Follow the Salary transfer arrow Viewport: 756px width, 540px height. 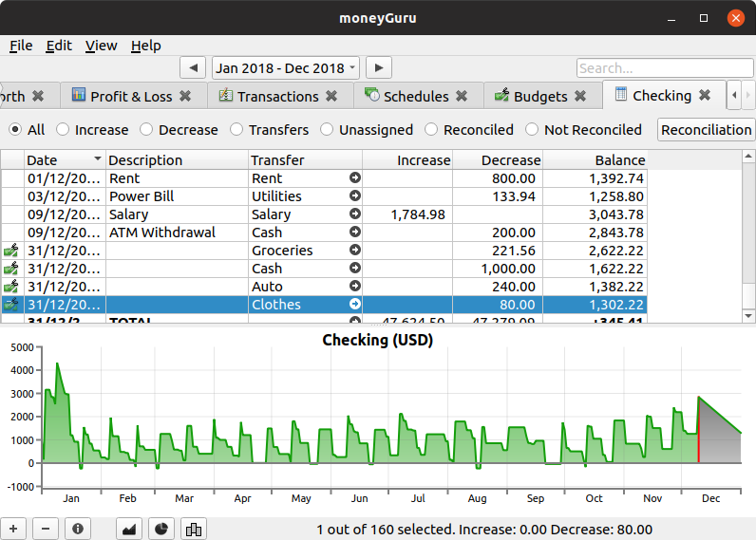tap(355, 214)
